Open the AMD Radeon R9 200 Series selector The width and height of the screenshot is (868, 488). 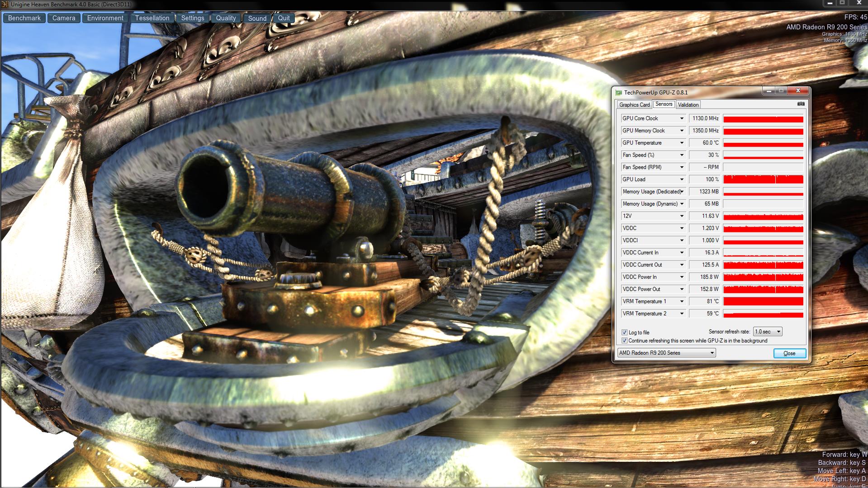click(x=666, y=353)
